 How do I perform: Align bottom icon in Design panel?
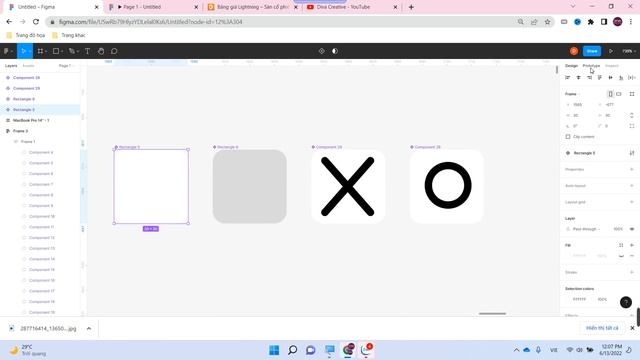click(621, 78)
